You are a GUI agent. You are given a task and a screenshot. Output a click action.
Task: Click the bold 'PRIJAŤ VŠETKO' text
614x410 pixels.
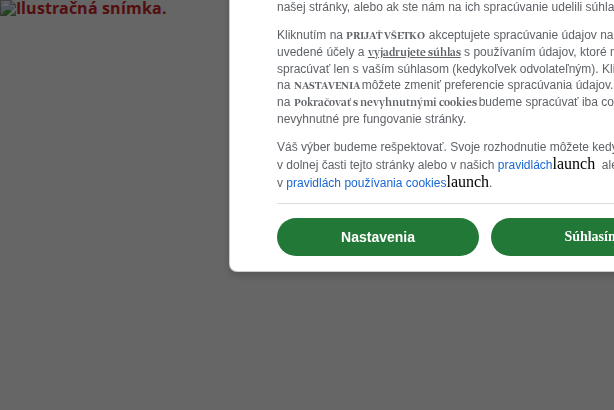click(x=385, y=36)
